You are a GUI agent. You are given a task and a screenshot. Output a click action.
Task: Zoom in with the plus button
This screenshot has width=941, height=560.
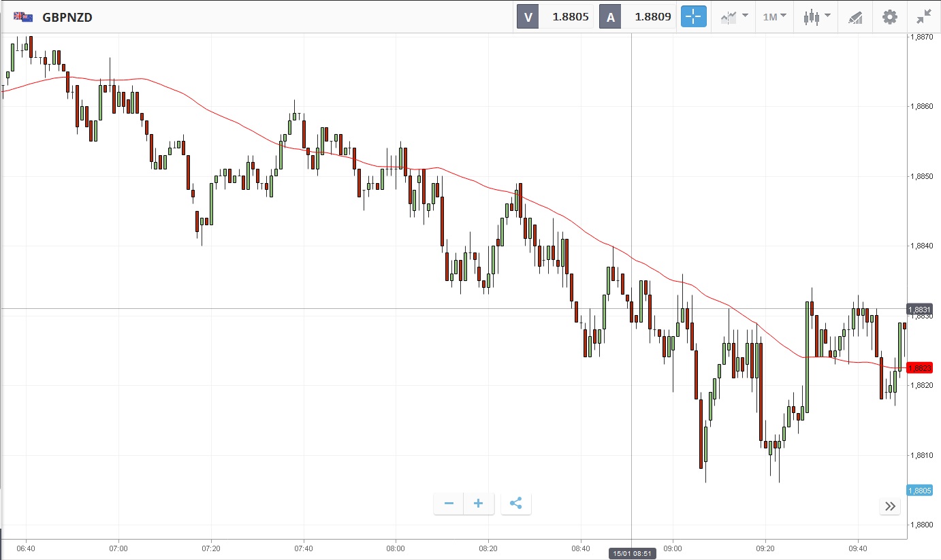pos(479,504)
